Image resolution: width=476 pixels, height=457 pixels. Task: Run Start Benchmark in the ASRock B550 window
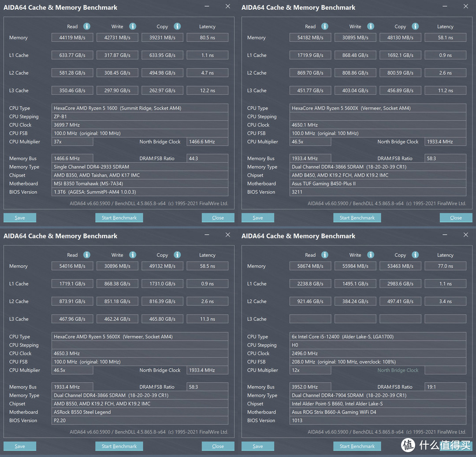click(x=119, y=446)
